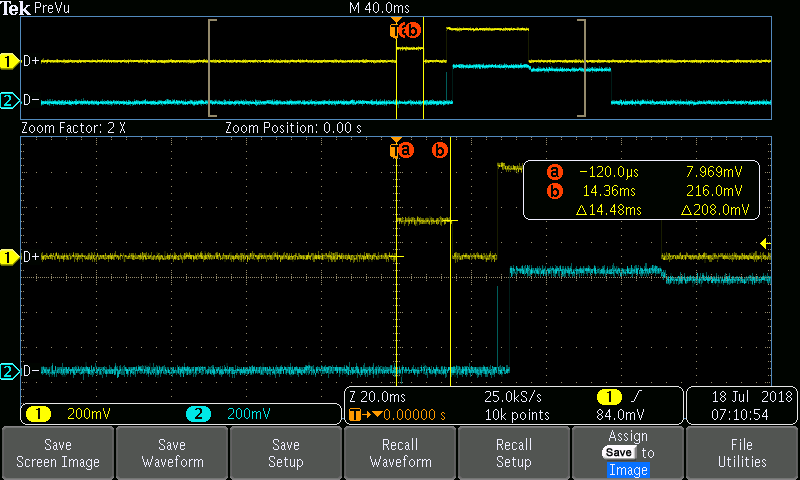Click the cyan channel 2 D- marker in zoom view
The height and width of the screenshot is (480, 800).
coord(9,371)
